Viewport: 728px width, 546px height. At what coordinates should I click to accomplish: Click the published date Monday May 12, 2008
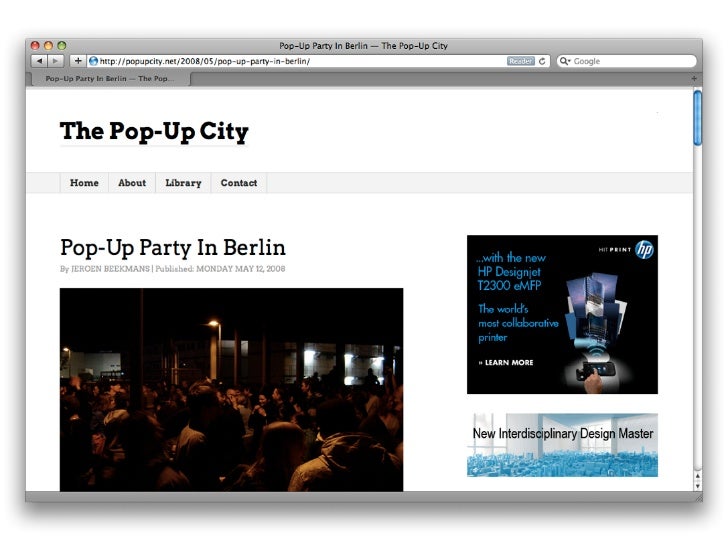point(240,269)
